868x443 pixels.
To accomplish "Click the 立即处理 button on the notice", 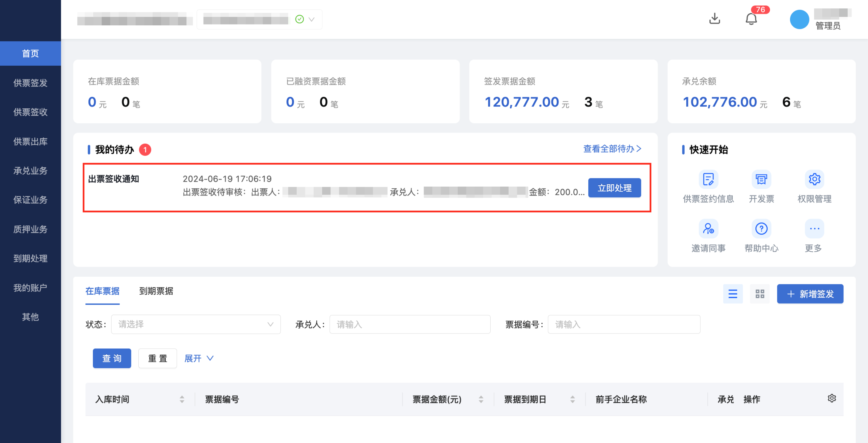I will (615, 188).
